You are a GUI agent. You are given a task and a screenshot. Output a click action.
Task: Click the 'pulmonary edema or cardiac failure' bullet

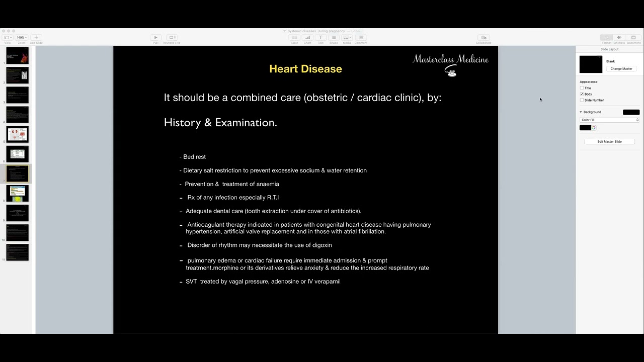coord(304,264)
